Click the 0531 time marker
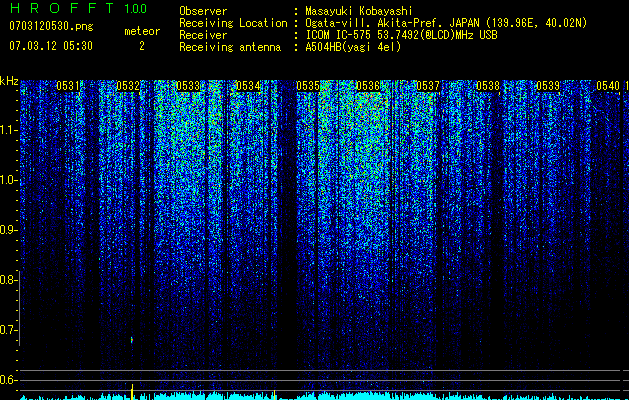The width and height of the screenshot is (629, 400). click(x=68, y=86)
